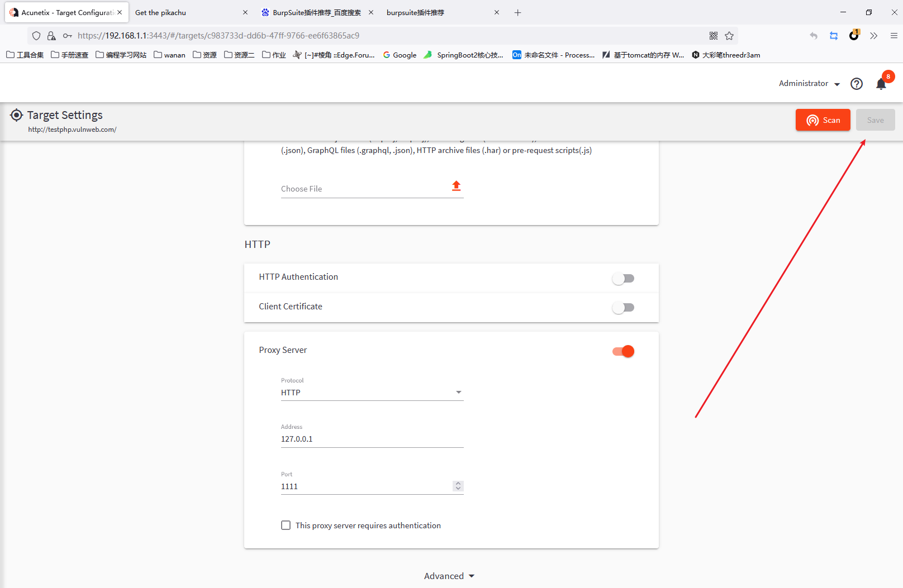This screenshot has width=903, height=588.
Task: Open the Google bookmark
Action: pyautogui.click(x=400, y=55)
